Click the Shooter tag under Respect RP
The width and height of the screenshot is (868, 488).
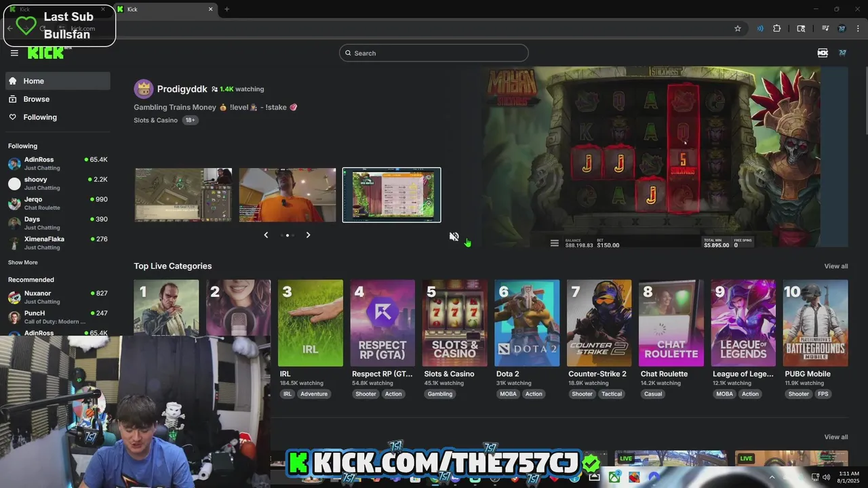coord(366,394)
